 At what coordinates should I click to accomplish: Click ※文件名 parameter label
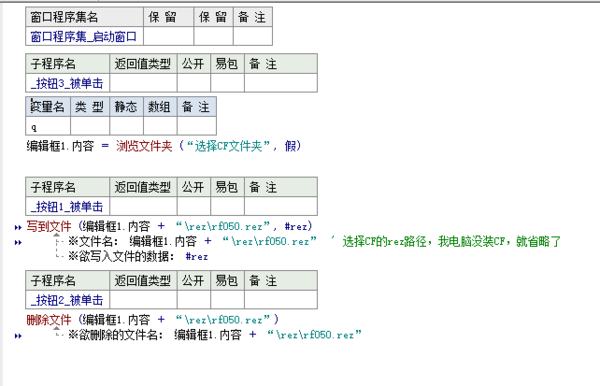point(93,241)
